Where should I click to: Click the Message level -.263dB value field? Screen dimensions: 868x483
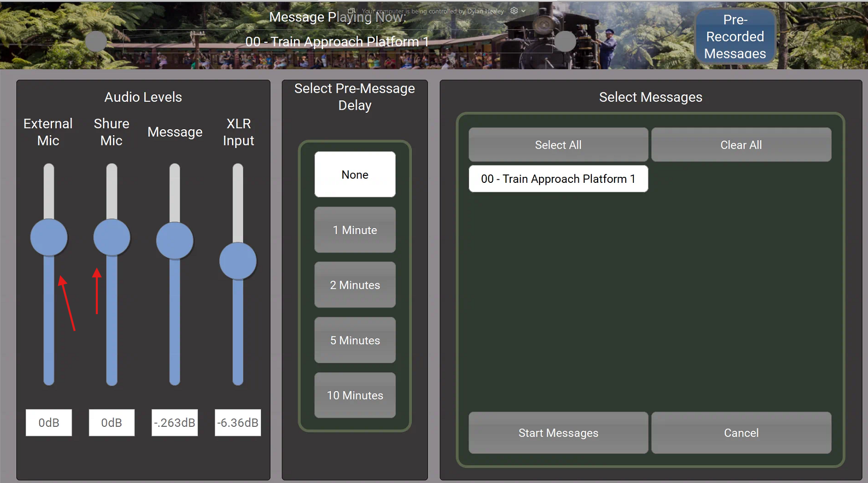(x=174, y=422)
